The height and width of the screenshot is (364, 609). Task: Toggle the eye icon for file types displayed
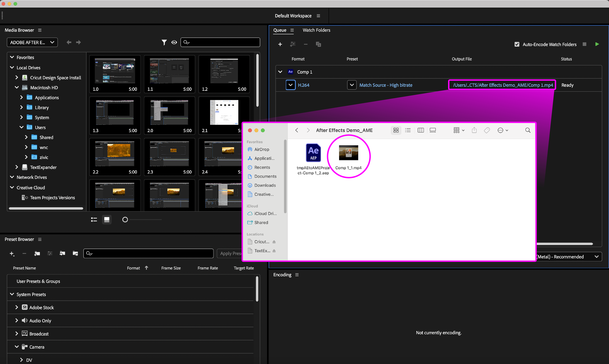pyautogui.click(x=174, y=42)
